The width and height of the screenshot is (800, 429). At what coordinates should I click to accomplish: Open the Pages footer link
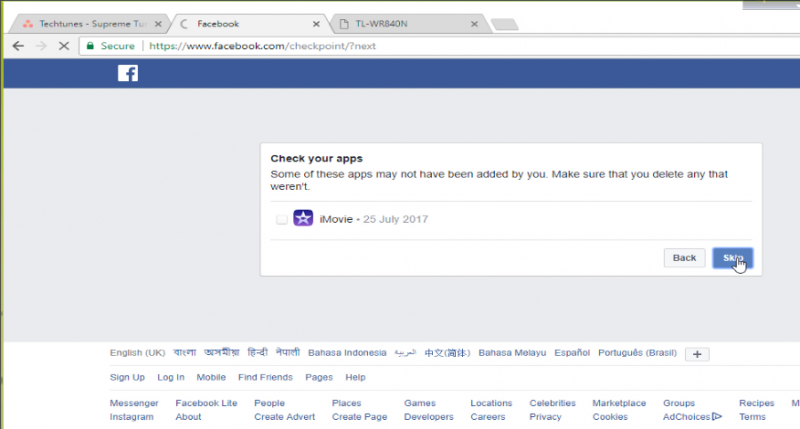click(x=319, y=377)
